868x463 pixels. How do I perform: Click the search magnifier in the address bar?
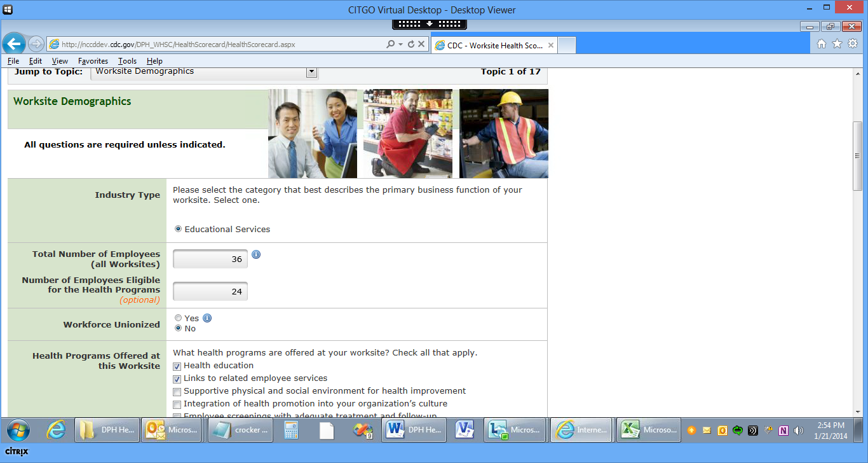point(390,45)
